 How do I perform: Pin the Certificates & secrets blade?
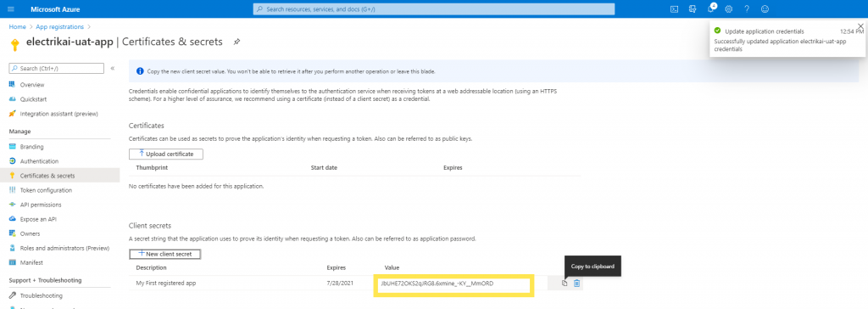pos(236,42)
